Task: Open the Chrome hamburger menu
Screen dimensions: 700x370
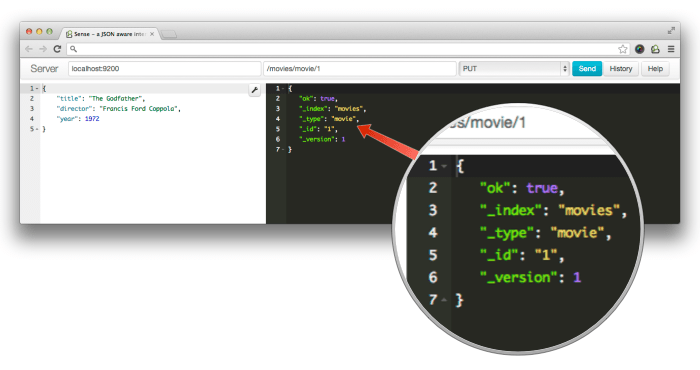Action: (671, 49)
